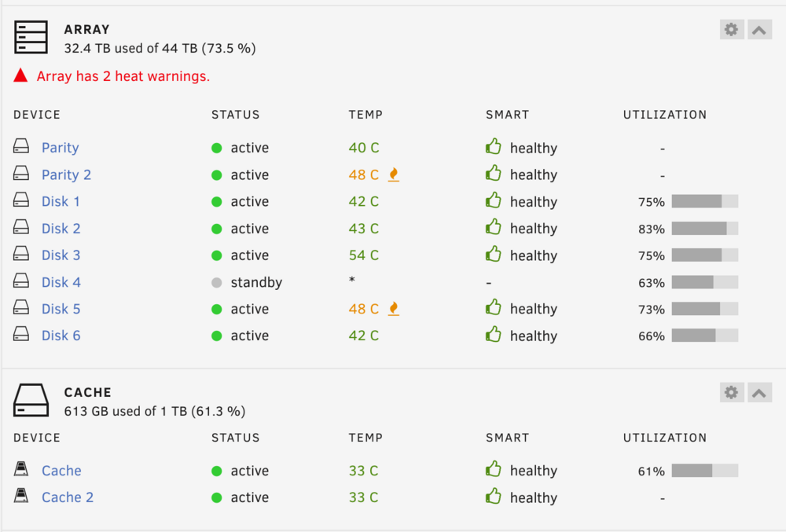Click the ARRAY section heading
The width and height of the screenshot is (786, 532).
click(x=86, y=30)
